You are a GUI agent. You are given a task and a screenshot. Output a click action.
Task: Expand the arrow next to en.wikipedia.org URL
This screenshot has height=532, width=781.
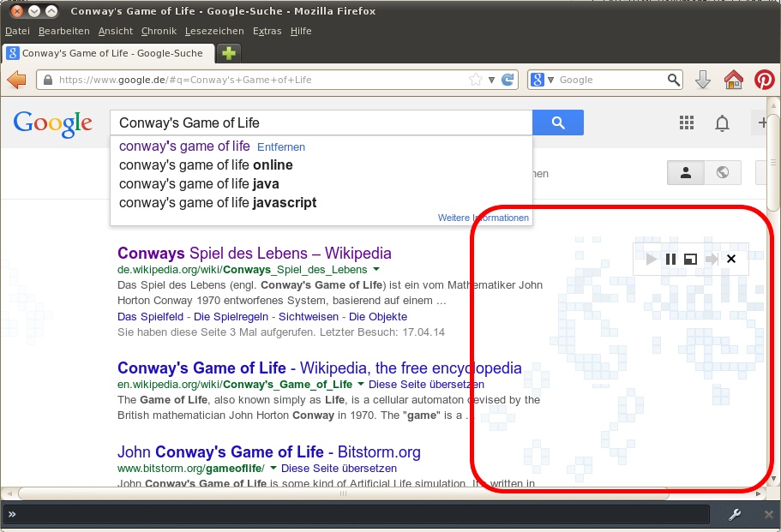pyautogui.click(x=361, y=384)
